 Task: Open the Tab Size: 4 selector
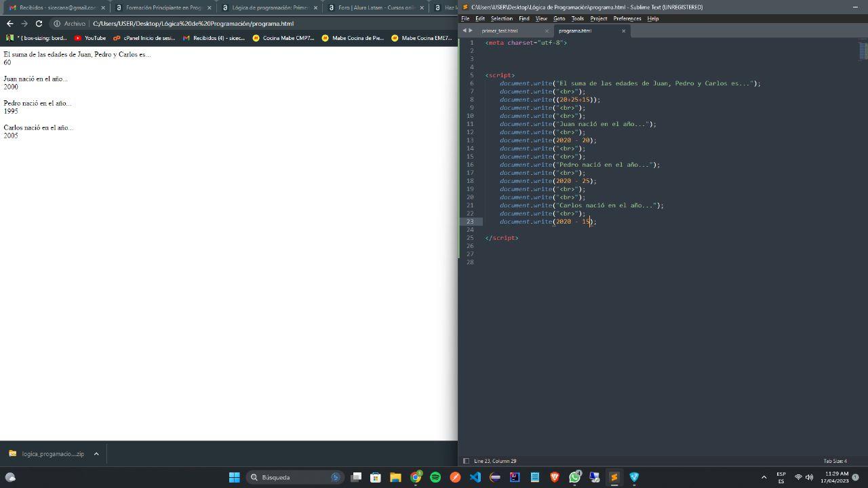coord(835,461)
